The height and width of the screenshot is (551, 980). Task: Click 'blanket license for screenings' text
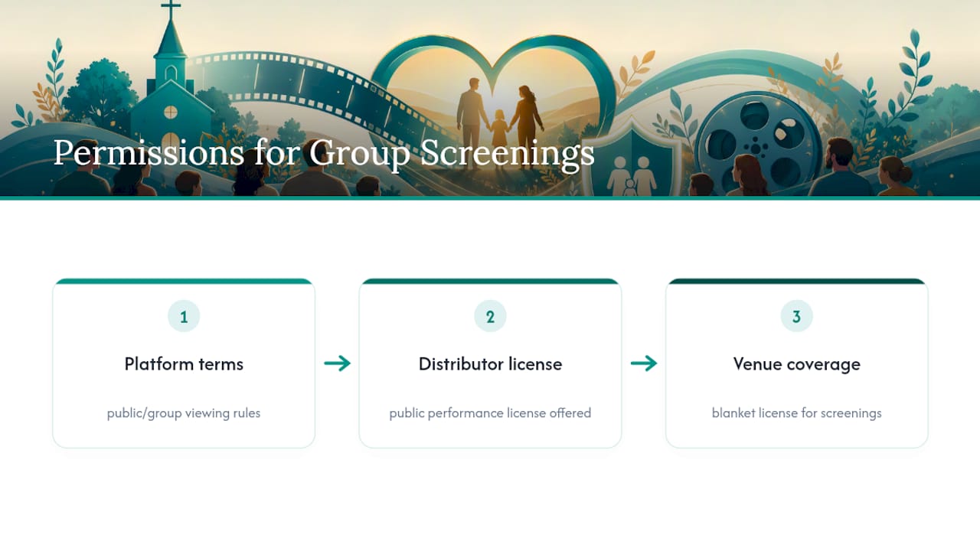pyautogui.click(x=796, y=413)
